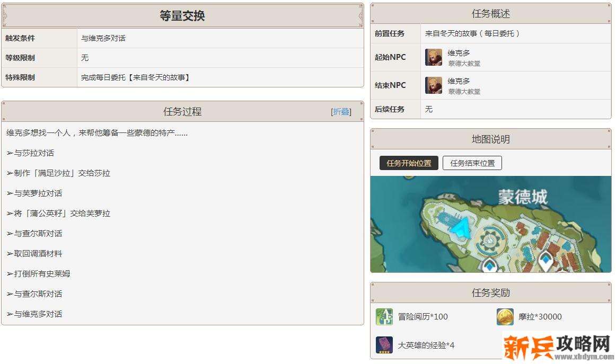Click the 摩拉 coin reward icon

pos(505,316)
